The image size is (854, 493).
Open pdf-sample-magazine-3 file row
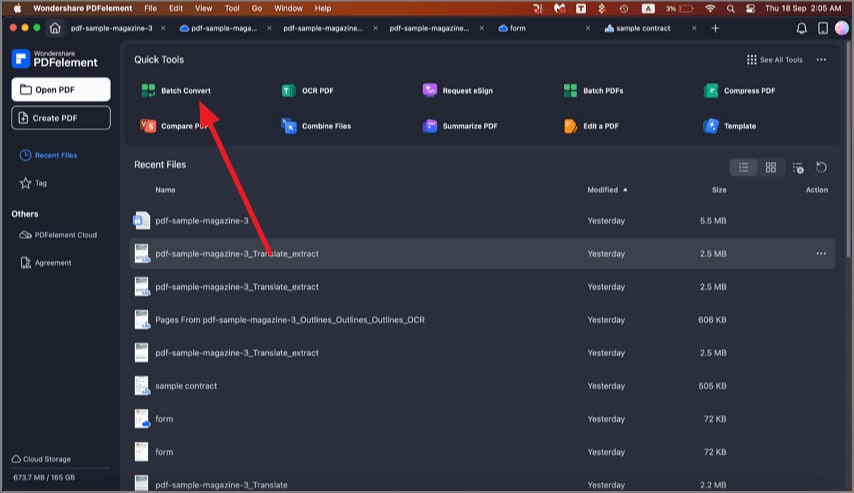click(x=483, y=221)
